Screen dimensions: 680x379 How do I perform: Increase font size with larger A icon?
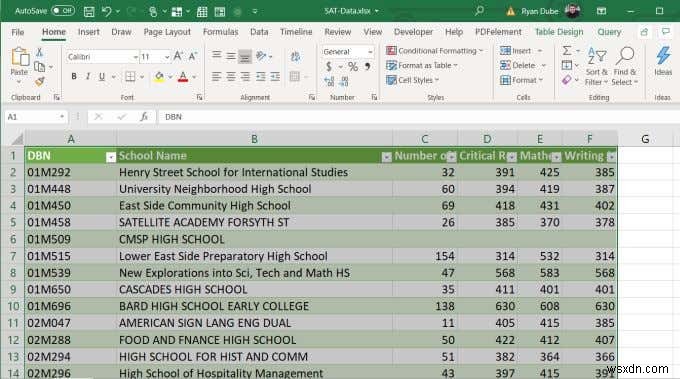tap(178, 56)
